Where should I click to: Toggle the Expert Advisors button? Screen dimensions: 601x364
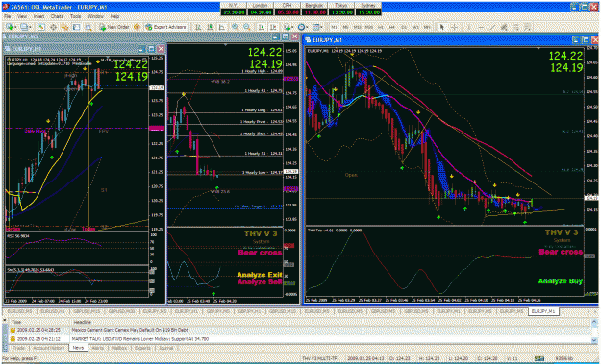pos(165,27)
